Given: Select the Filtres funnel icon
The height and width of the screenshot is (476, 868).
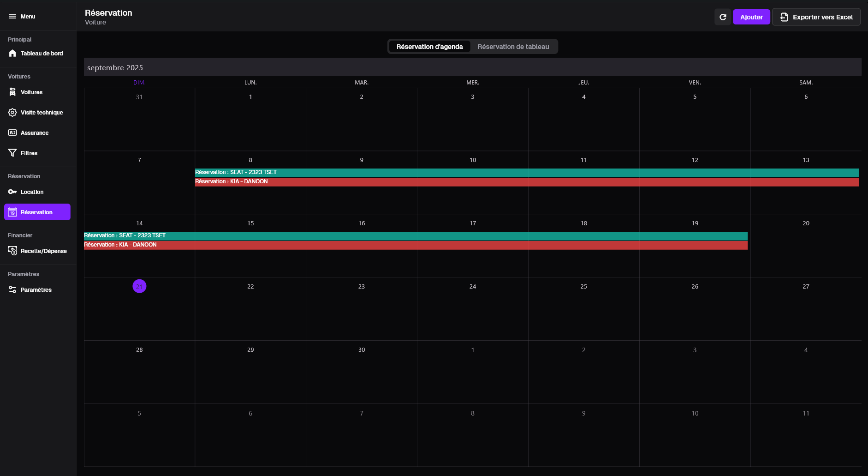Looking at the screenshot, I should (12, 153).
